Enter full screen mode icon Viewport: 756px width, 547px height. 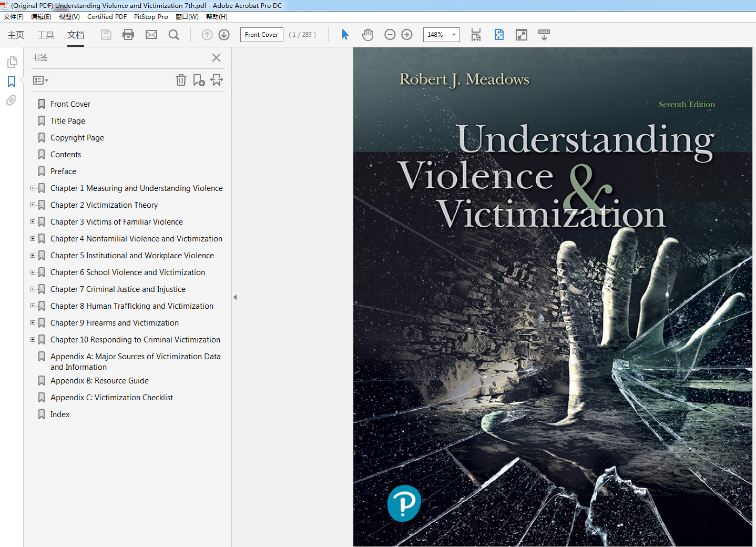click(522, 35)
